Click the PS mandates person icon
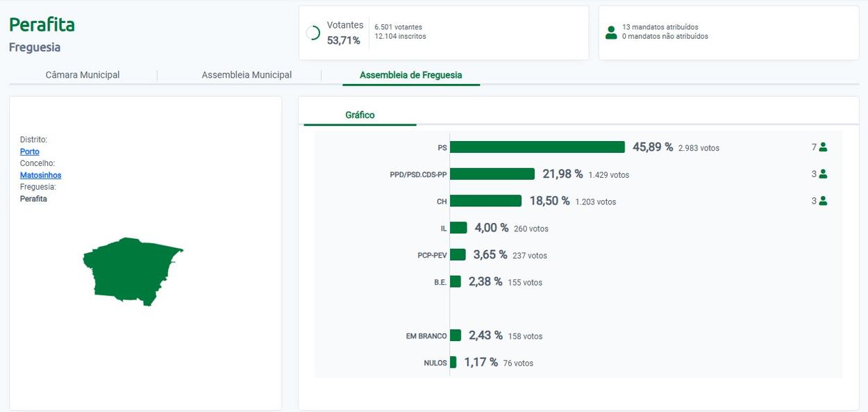868x412 pixels. 823,147
